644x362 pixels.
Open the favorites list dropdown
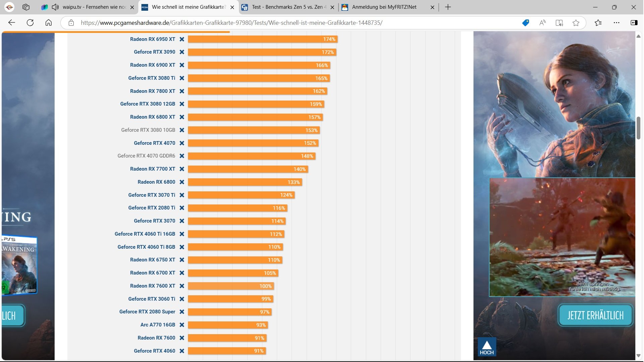598,23
